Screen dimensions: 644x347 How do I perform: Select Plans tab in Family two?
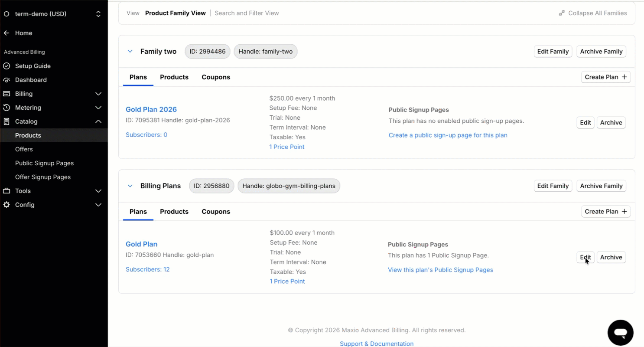tap(138, 77)
